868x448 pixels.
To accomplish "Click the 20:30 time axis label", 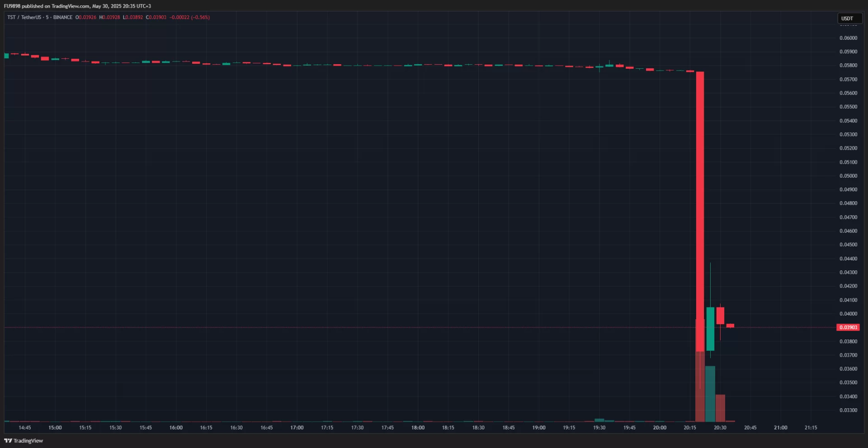I will [x=720, y=428].
